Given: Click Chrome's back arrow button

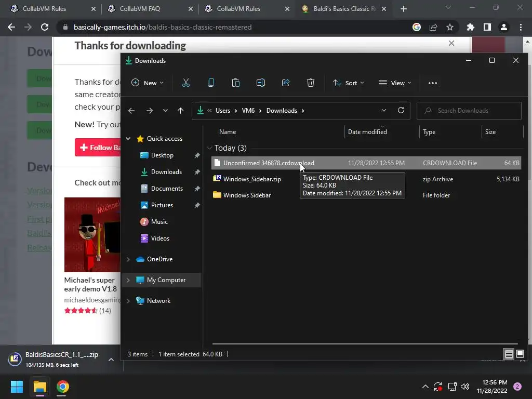Looking at the screenshot, I should pyautogui.click(x=11, y=27).
